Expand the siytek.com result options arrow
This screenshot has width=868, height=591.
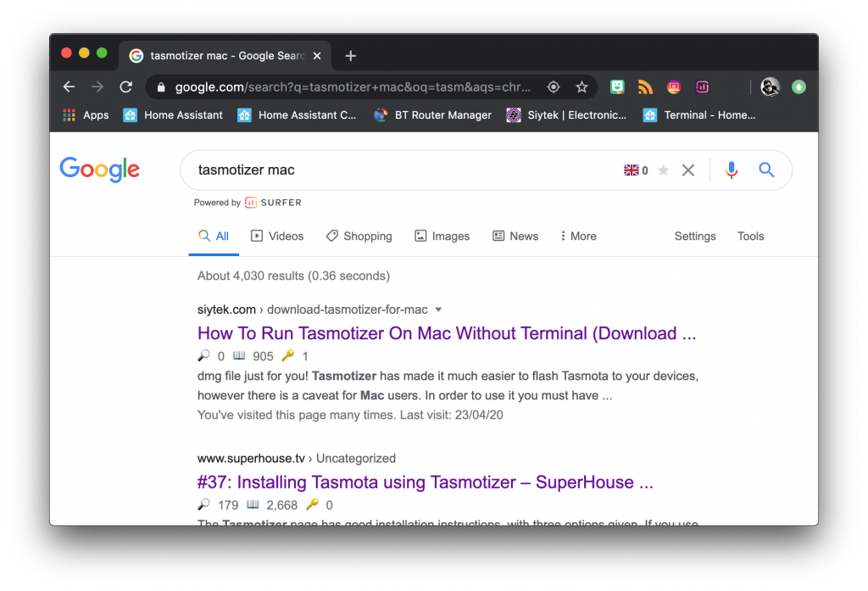click(x=438, y=309)
